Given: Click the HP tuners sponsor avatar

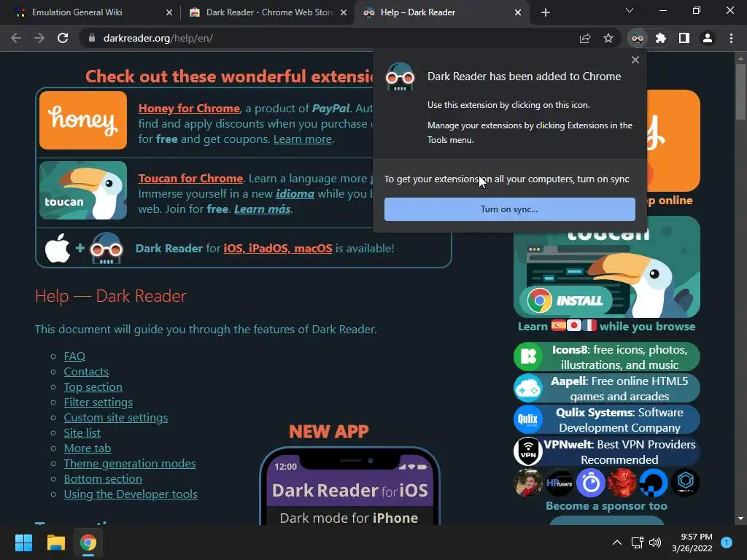Looking at the screenshot, I should pos(560,483).
